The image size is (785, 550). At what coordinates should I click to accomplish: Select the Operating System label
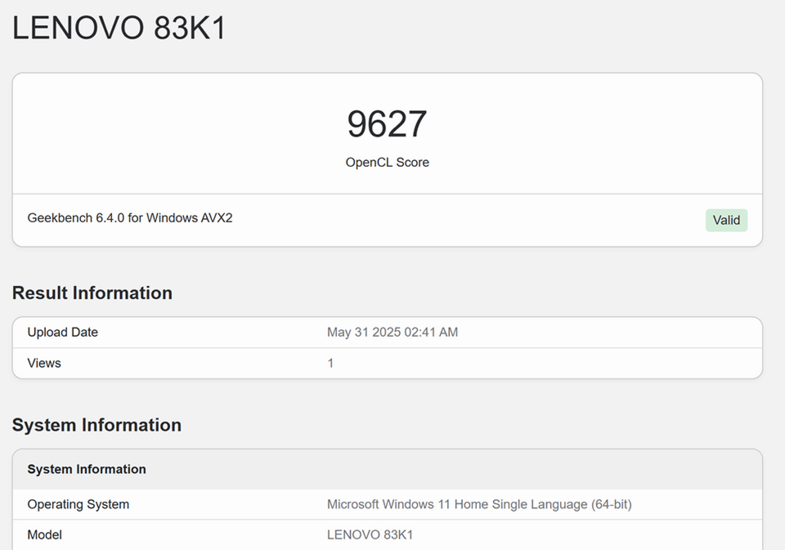78,504
